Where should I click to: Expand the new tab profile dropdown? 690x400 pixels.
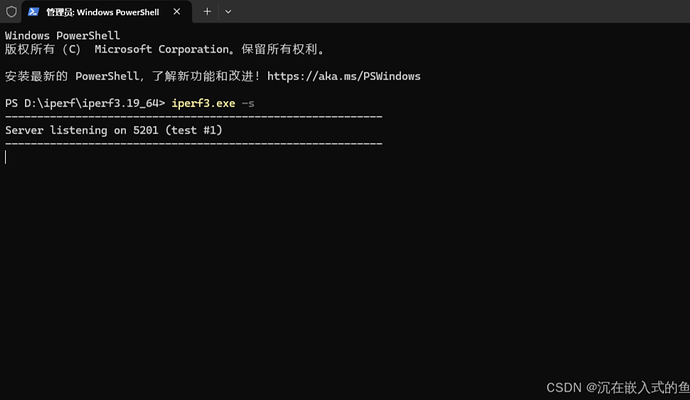(228, 11)
